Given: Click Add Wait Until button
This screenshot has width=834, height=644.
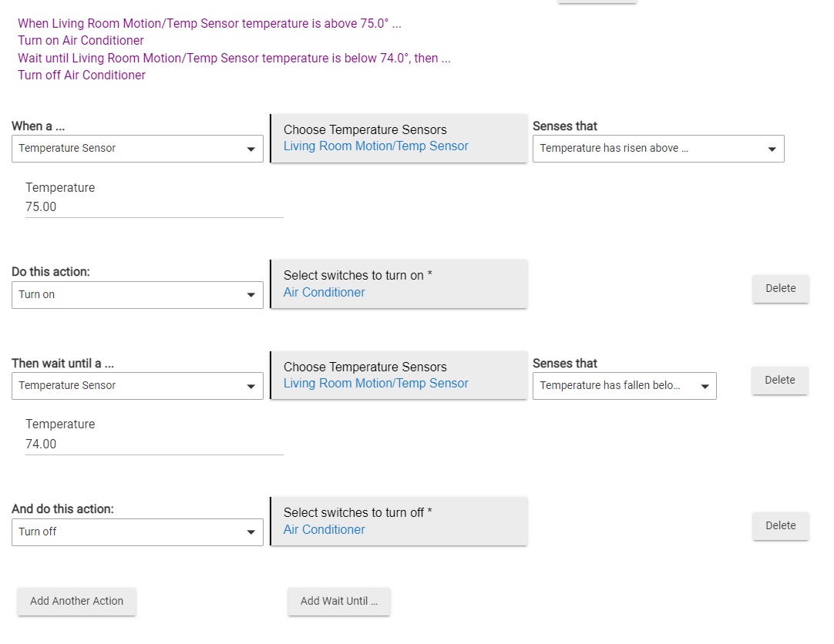Looking at the screenshot, I should [339, 601].
